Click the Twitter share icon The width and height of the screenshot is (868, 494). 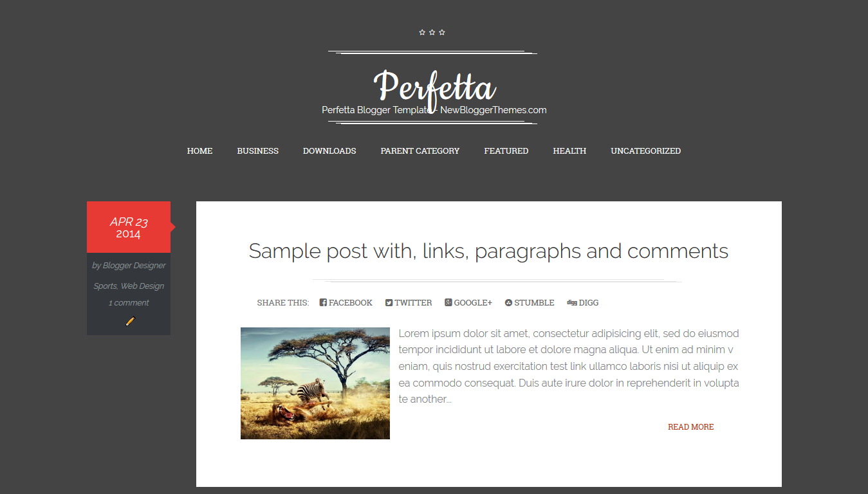(x=389, y=302)
